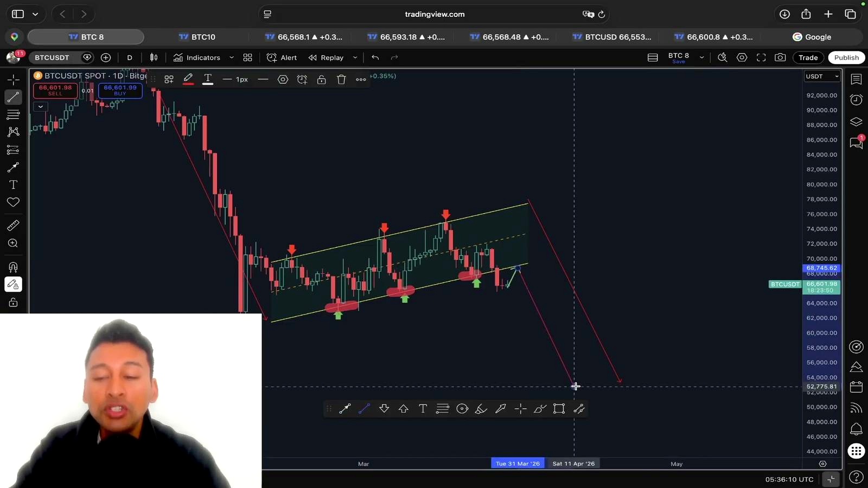Click the tradingview.com address bar

(x=435, y=14)
